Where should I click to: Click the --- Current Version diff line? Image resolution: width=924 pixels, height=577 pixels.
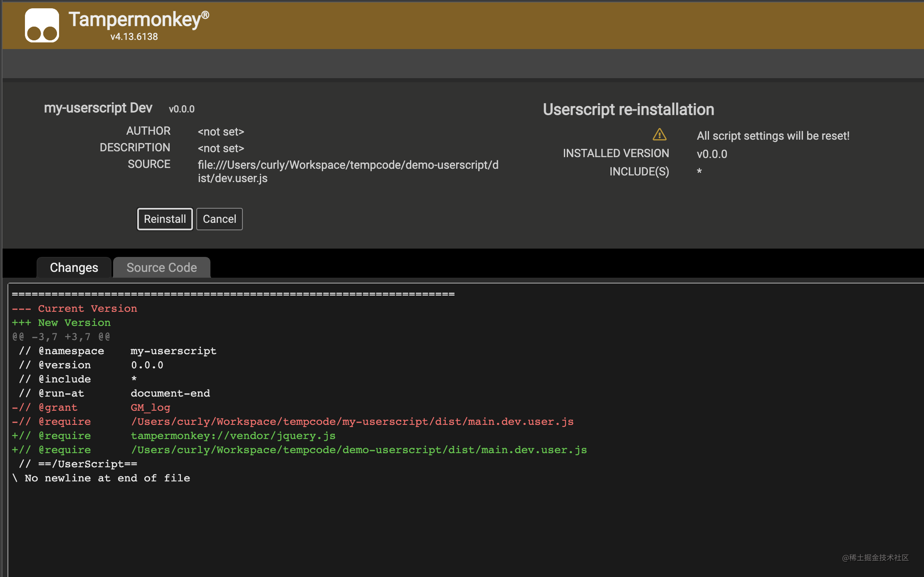click(74, 308)
